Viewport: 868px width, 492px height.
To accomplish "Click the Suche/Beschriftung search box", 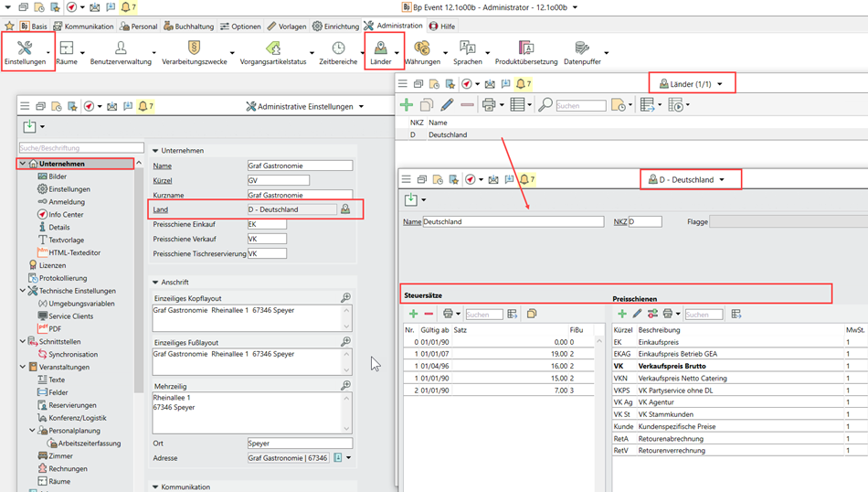I will (81, 148).
